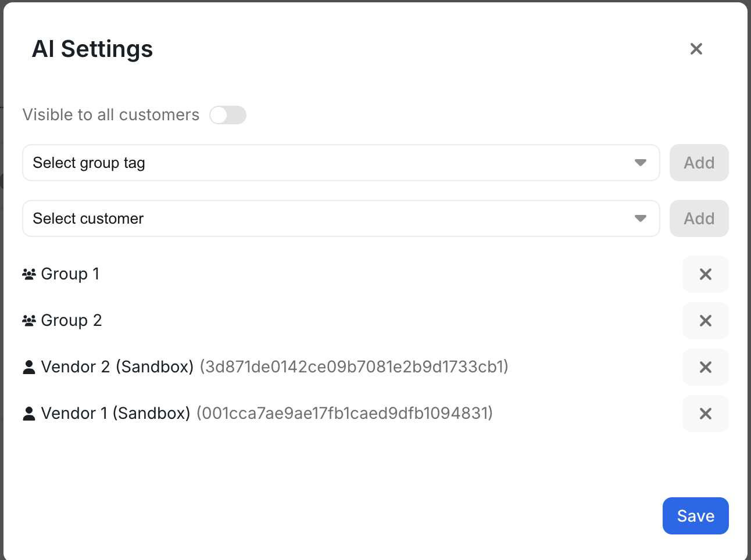Image resolution: width=751 pixels, height=560 pixels.
Task: Click the person icon beside Vendor 1 (Sandbox)
Action: click(x=29, y=413)
